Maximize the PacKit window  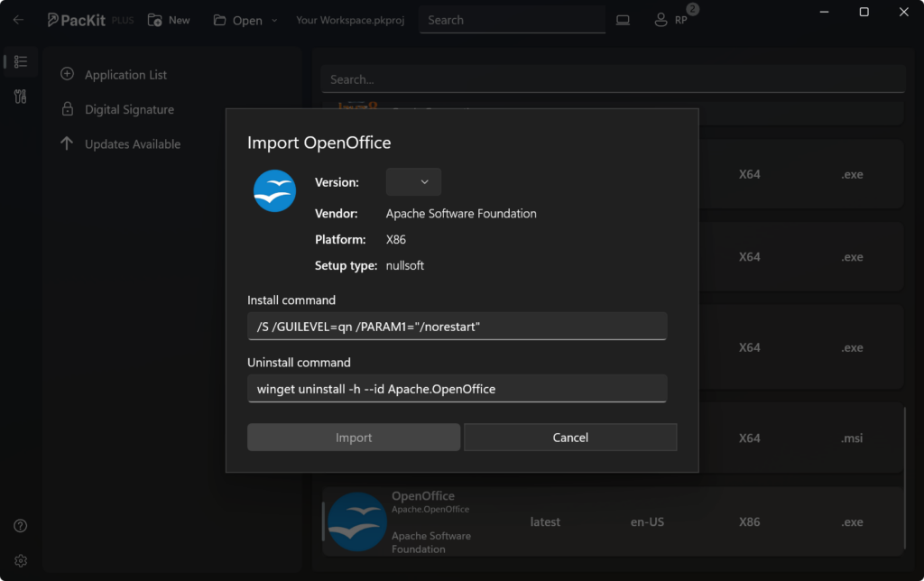(x=864, y=12)
